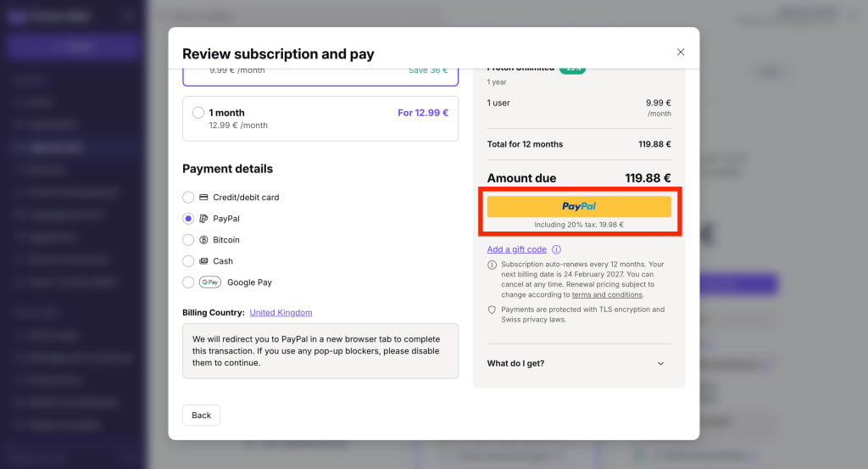Click the Save 36 € label
This screenshot has width=868, height=469.
pyautogui.click(x=428, y=71)
